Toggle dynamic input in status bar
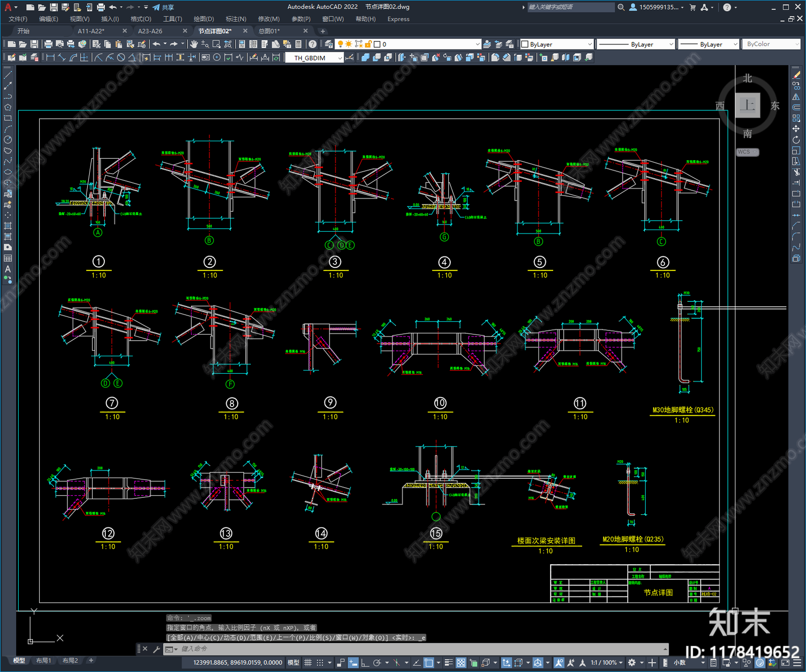The width and height of the screenshot is (806, 672). tap(353, 662)
